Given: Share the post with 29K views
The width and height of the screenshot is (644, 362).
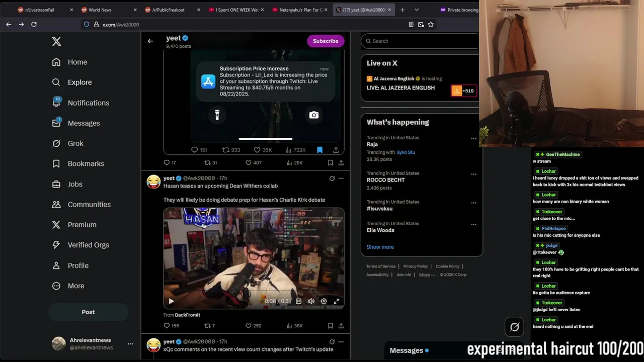Looking at the screenshot, I should 341,162.
